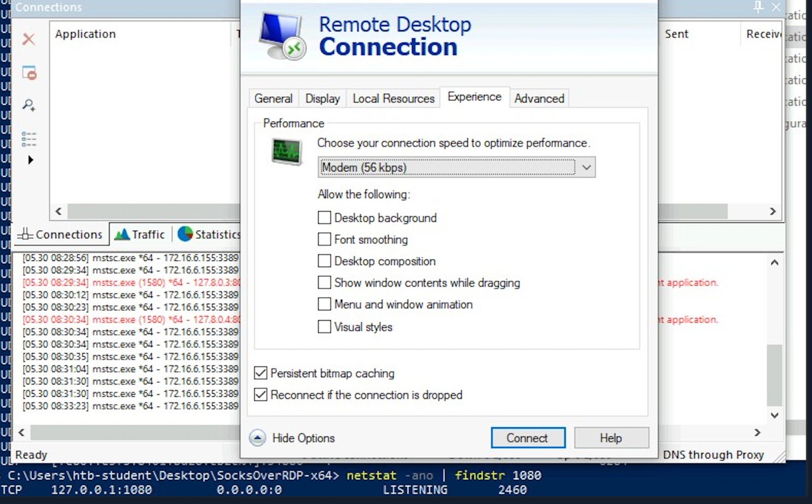Click the Received column header
This screenshot has width=812, height=504.
click(x=763, y=34)
